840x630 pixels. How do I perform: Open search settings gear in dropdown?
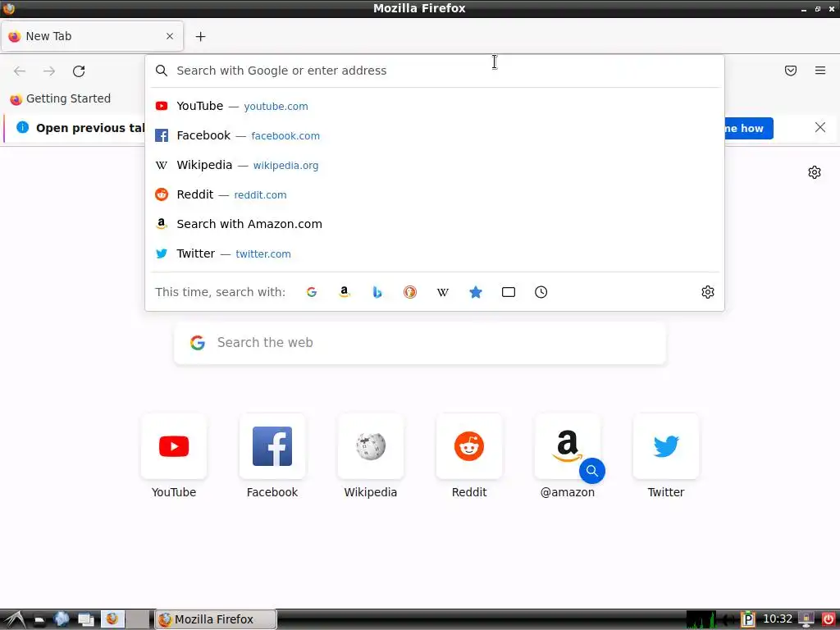708,292
